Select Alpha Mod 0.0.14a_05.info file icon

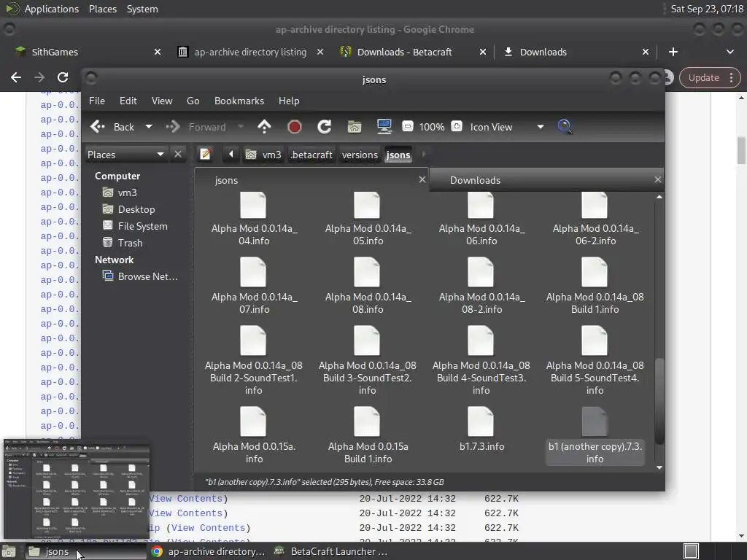pyautogui.click(x=367, y=205)
